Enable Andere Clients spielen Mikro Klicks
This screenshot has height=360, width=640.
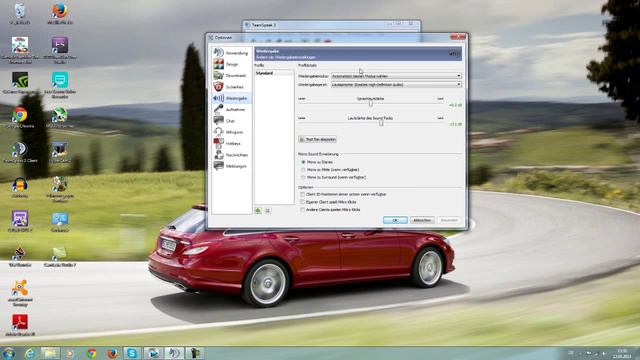(302, 210)
